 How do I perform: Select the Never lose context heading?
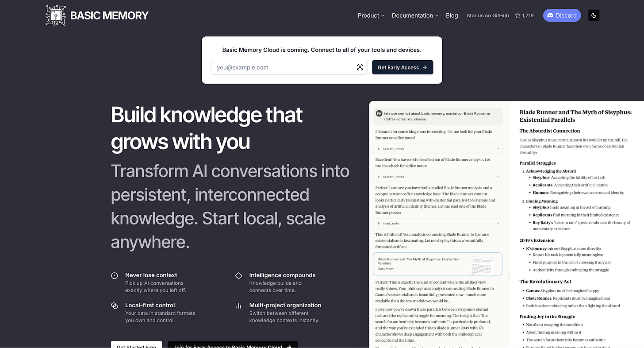[x=151, y=275]
